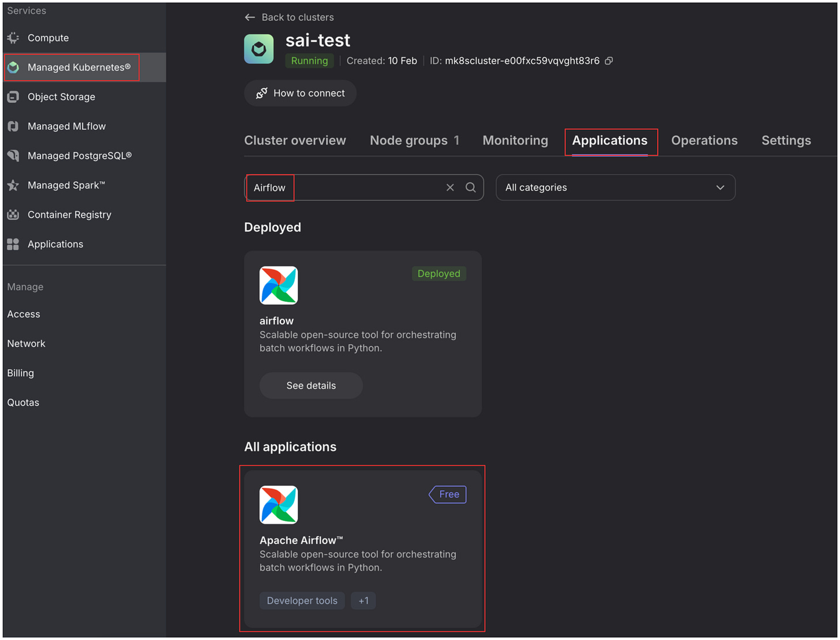Image resolution: width=840 pixels, height=640 pixels.
Task: Click the airflow deployed card title
Action: [276, 321]
